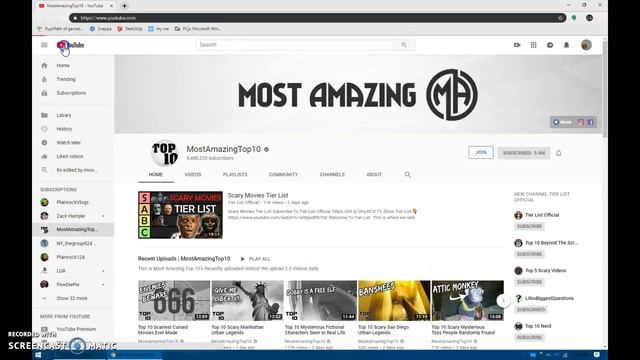Open a new browser tab

124,6
